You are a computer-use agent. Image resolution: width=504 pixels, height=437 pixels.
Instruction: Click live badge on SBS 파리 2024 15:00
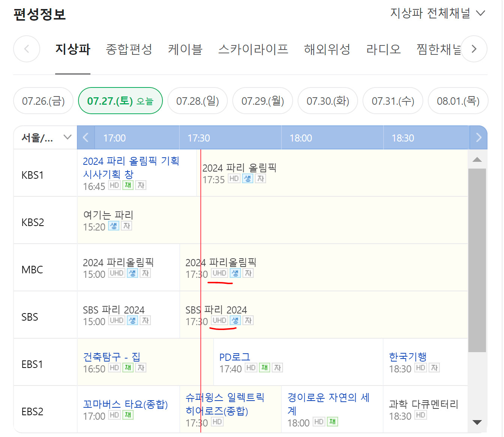click(x=132, y=320)
